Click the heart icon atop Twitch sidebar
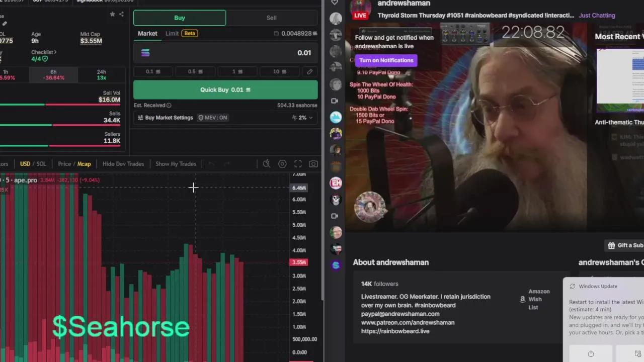This screenshot has height=362, width=644. [335, 3]
